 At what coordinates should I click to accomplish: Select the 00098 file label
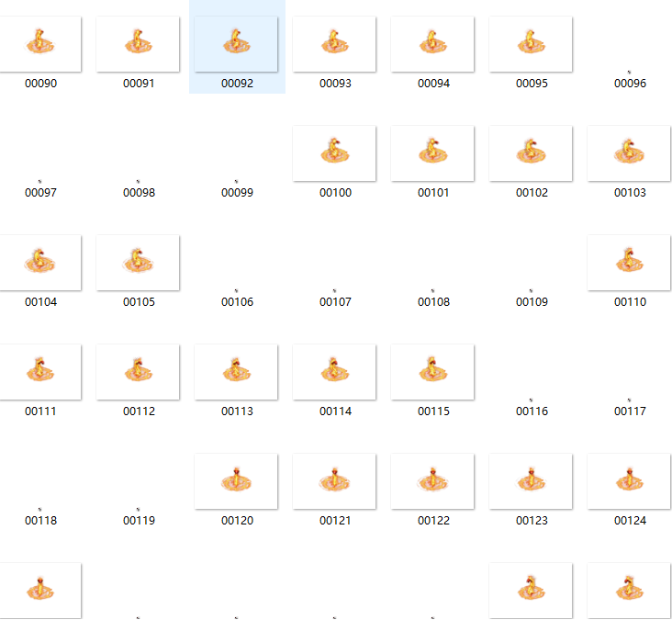tap(139, 193)
